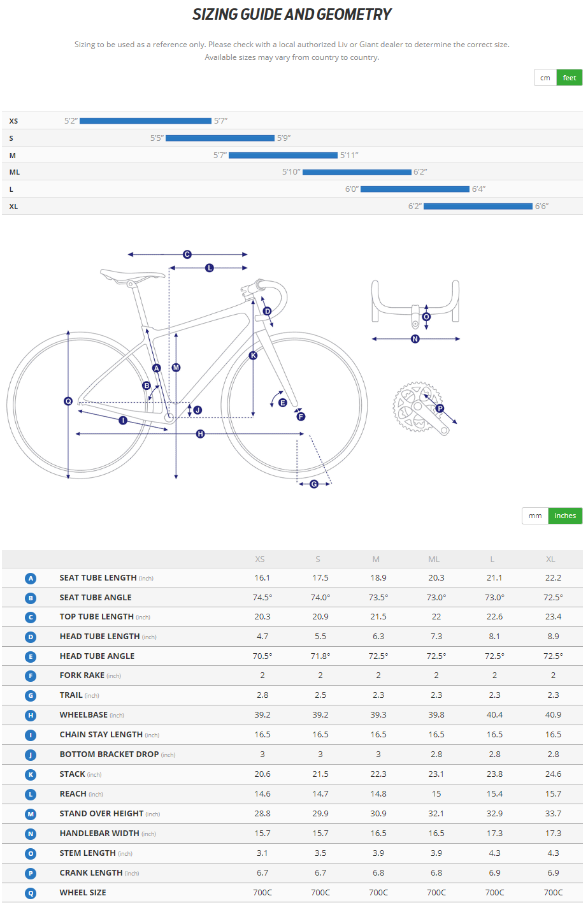Click the P crank length row icon
Image resolution: width=588 pixels, height=910 pixels.
pyautogui.click(x=31, y=874)
